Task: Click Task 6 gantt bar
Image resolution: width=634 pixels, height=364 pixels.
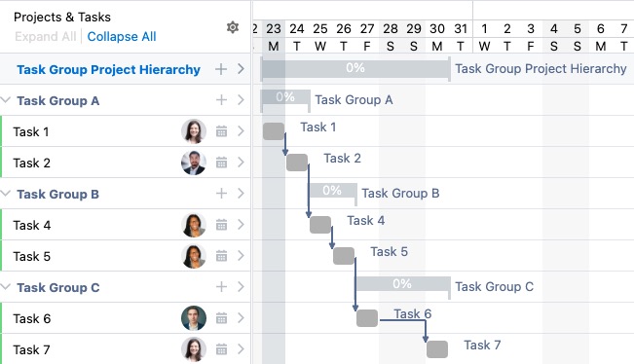Action: [x=367, y=318]
